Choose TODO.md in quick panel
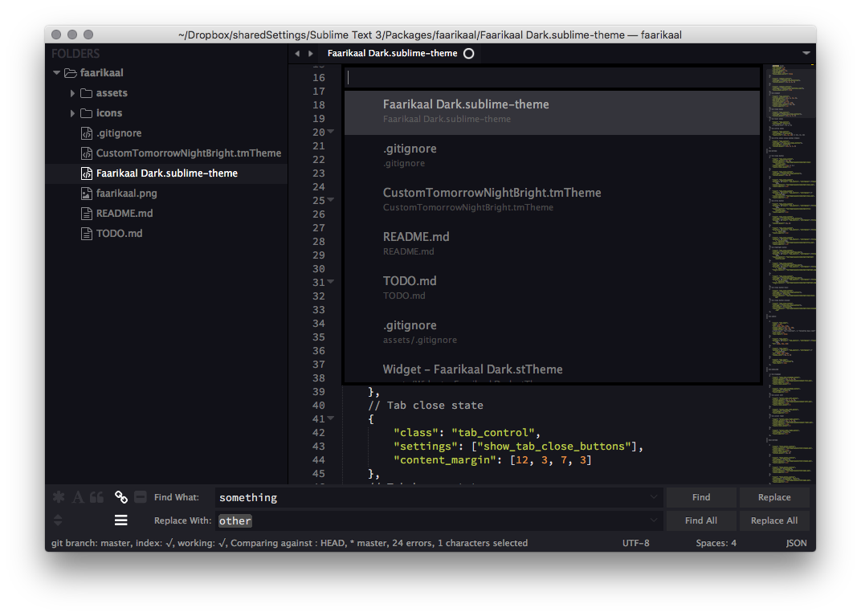This screenshot has height=616, width=861. tap(552, 289)
